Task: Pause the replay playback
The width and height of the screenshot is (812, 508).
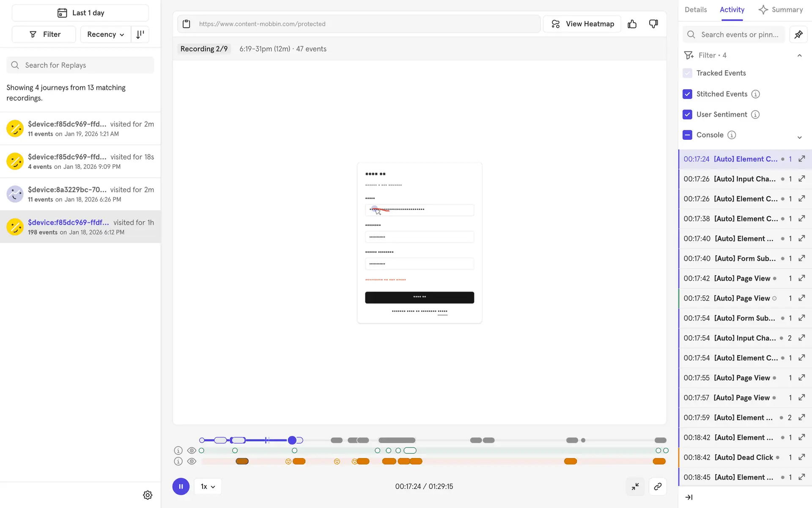Action: (x=181, y=487)
